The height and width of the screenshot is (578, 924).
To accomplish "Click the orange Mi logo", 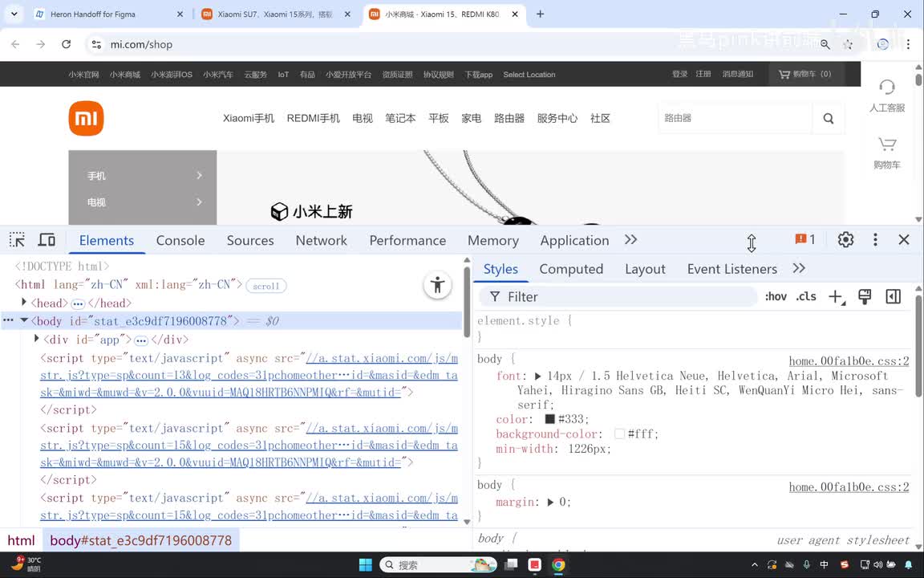I will tap(86, 118).
